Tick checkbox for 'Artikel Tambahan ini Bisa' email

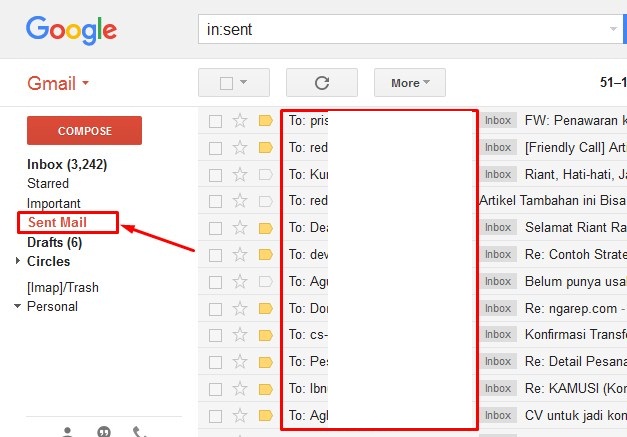click(x=216, y=202)
